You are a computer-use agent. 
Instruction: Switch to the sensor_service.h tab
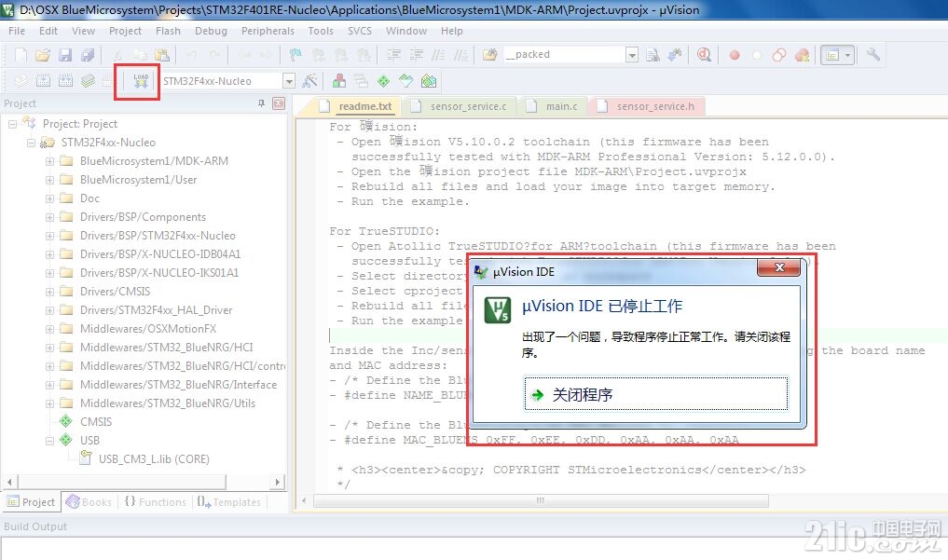pyautogui.click(x=648, y=106)
